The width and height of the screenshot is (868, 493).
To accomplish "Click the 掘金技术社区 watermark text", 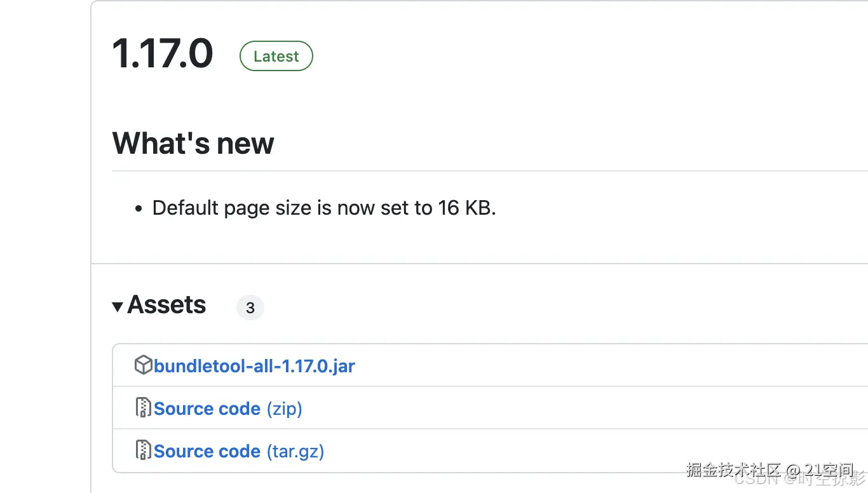I will point(733,469).
